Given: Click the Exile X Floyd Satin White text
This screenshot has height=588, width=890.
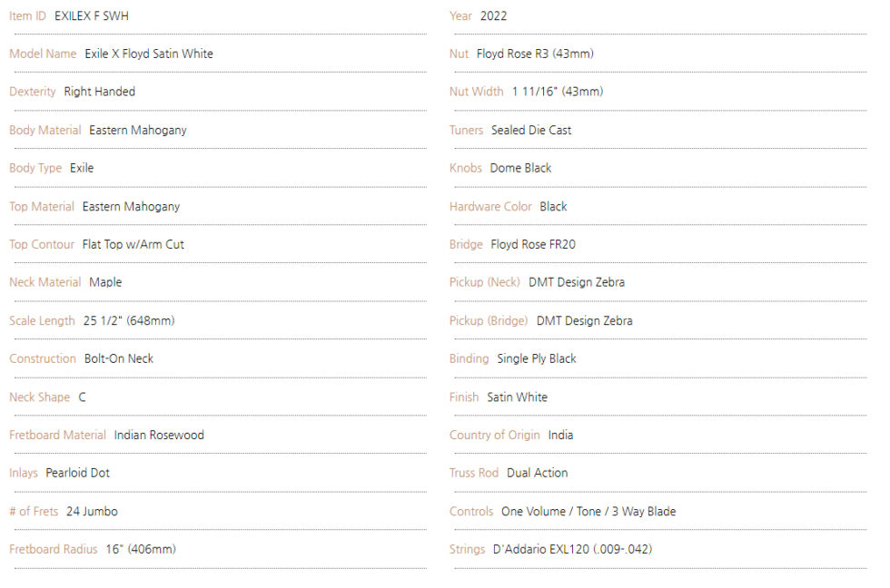Looking at the screenshot, I should coord(149,54).
